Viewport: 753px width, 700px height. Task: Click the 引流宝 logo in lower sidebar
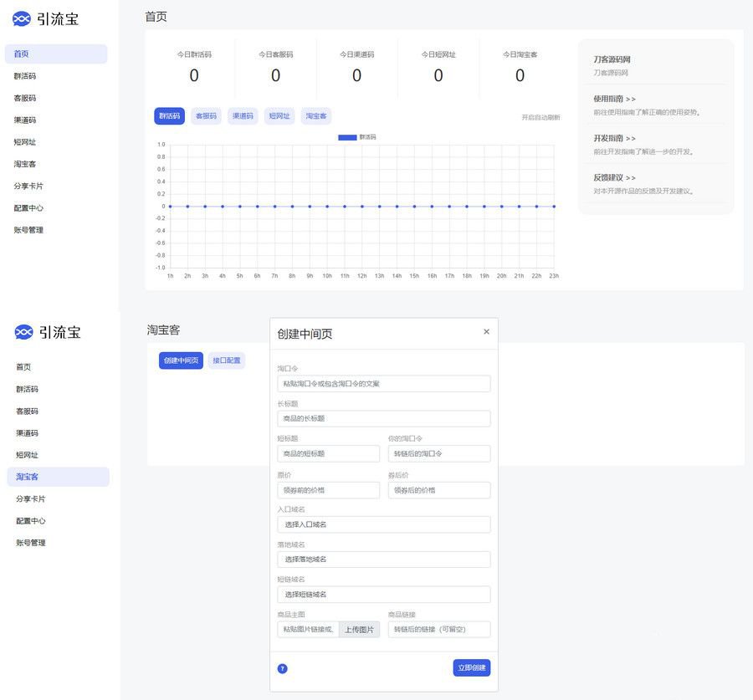pyautogui.click(x=49, y=332)
